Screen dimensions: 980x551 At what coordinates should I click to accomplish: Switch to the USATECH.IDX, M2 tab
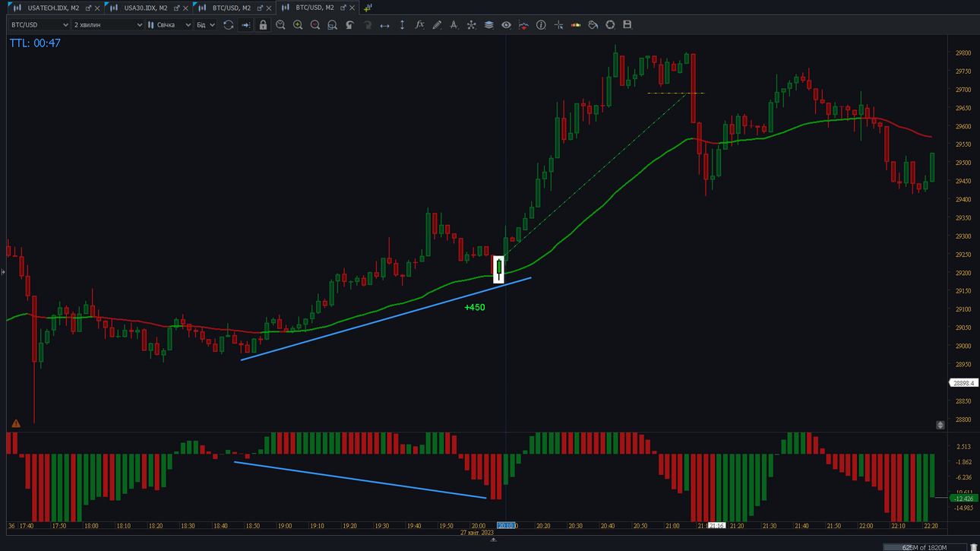tap(53, 8)
